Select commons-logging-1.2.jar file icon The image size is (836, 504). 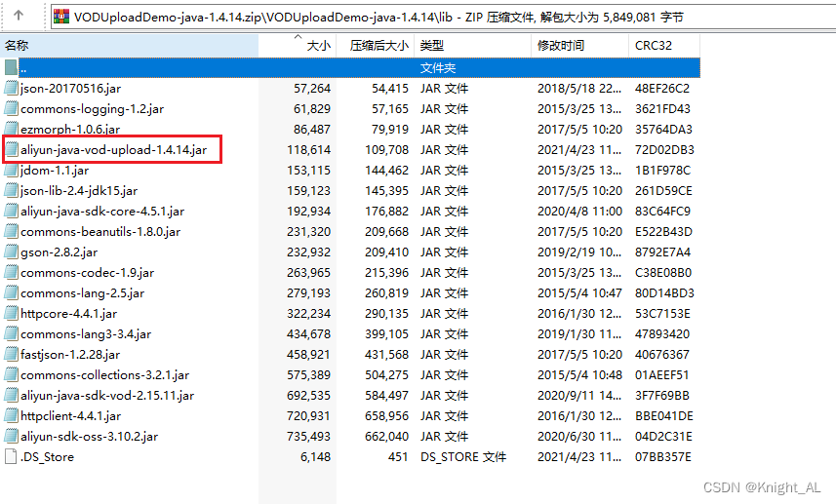(11, 108)
